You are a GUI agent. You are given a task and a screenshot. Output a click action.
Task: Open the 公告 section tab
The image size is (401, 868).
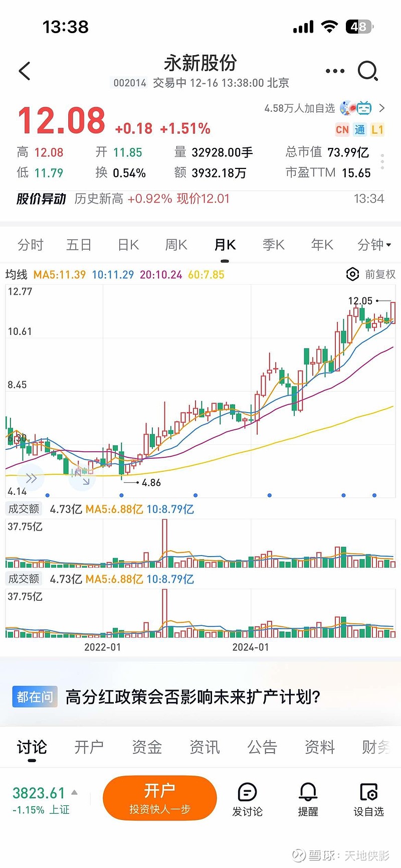[262, 747]
